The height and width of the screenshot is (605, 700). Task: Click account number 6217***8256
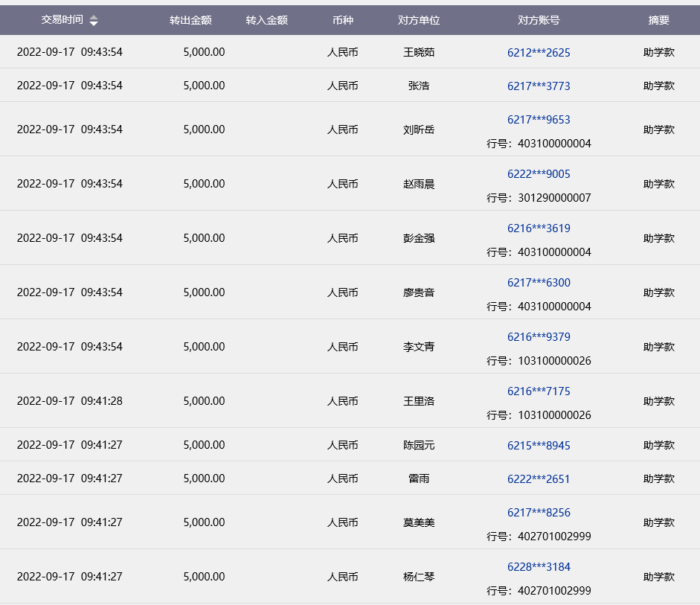tap(539, 513)
